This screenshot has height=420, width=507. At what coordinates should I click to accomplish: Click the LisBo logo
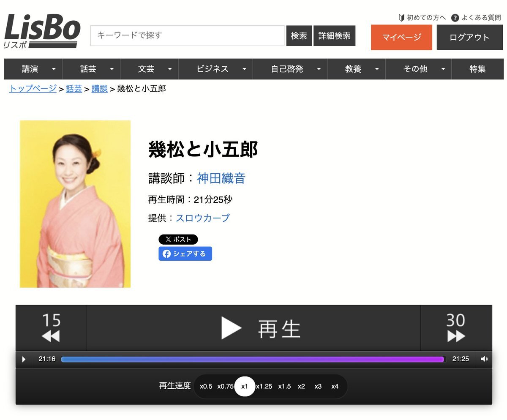click(42, 32)
